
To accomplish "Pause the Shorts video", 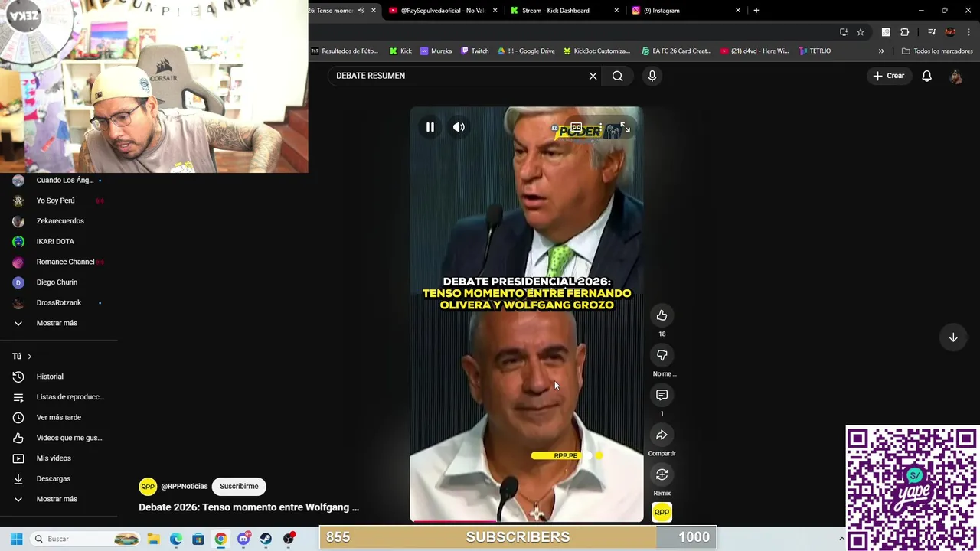I will click(430, 127).
